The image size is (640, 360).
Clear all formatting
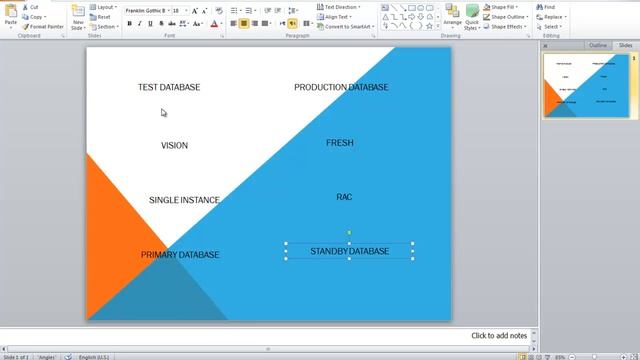219,11
